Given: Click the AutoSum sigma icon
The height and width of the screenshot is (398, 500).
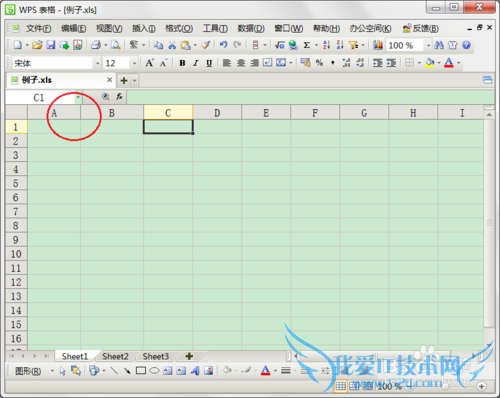Looking at the screenshot, I should (307, 45).
